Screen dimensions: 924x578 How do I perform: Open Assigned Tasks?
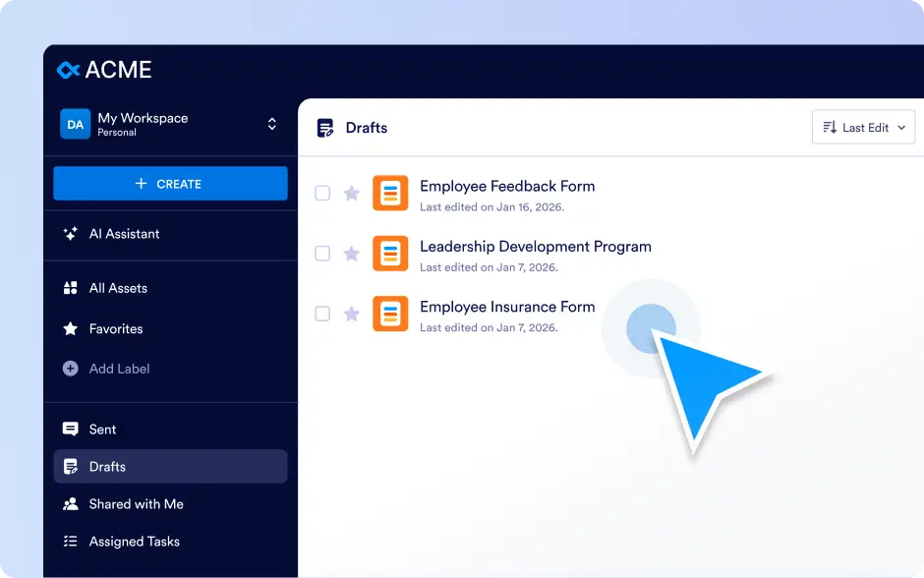click(x=170, y=542)
